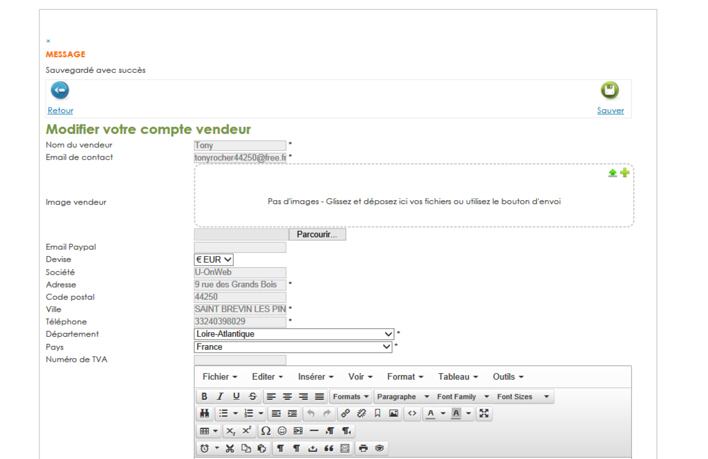Open the Paragraphe style dropdown
This screenshot has width=708, height=459.
click(x=403, y=396)
